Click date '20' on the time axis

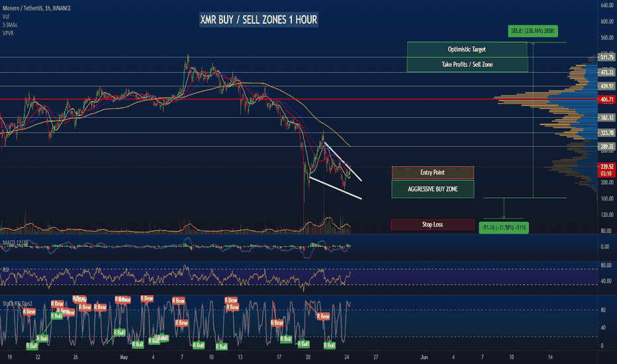click(308, 357)
